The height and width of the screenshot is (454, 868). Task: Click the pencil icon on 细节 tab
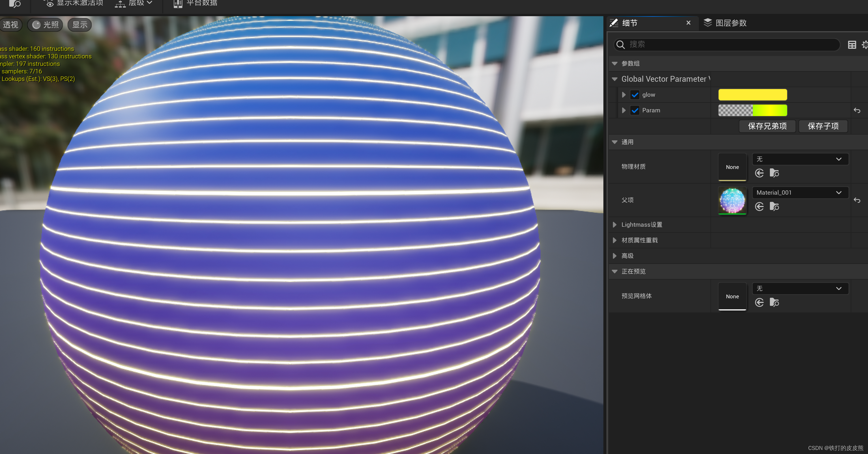(614, 23)
